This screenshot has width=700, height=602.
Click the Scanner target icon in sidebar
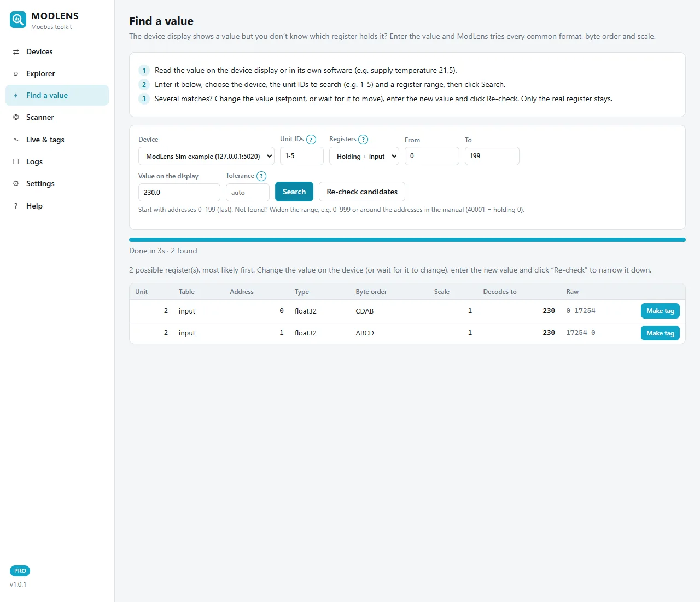coord(16,117)
